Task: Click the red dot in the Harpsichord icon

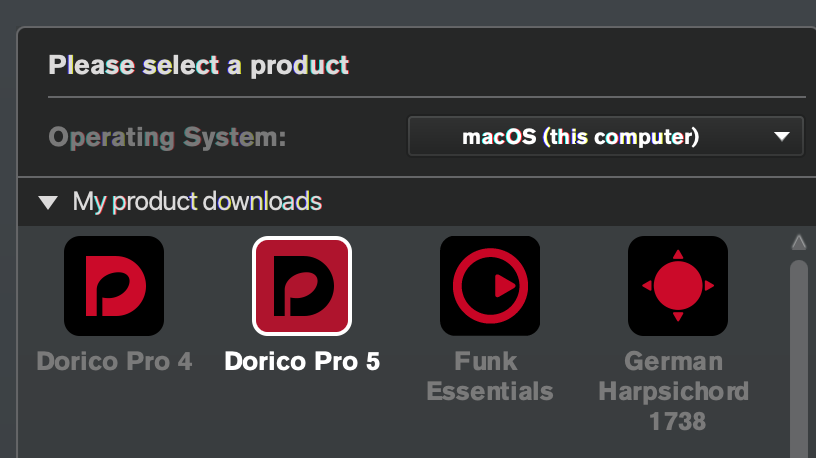Action: point(678,285)
